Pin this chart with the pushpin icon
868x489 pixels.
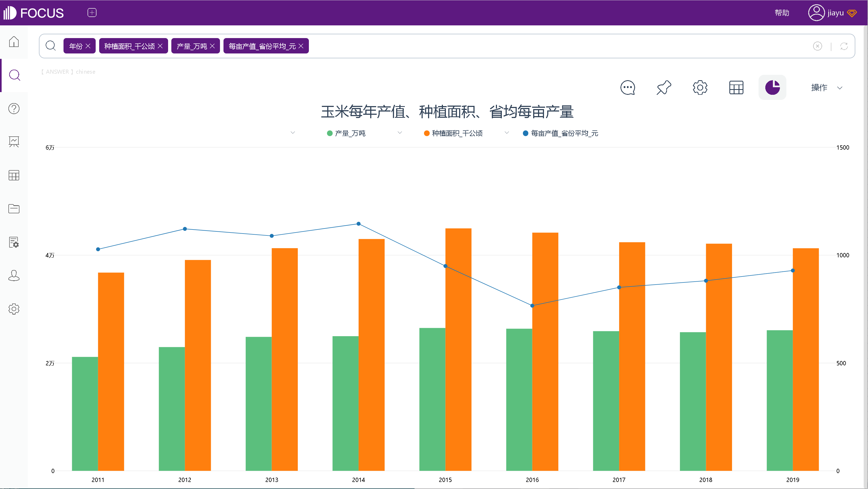coord(664,87)
